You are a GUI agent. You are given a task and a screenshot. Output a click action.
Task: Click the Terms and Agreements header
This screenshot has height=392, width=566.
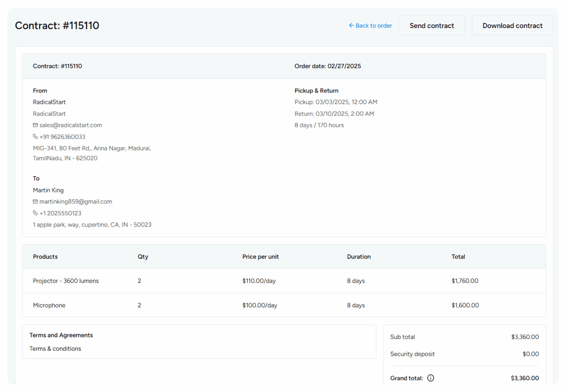tap(61, 335)
